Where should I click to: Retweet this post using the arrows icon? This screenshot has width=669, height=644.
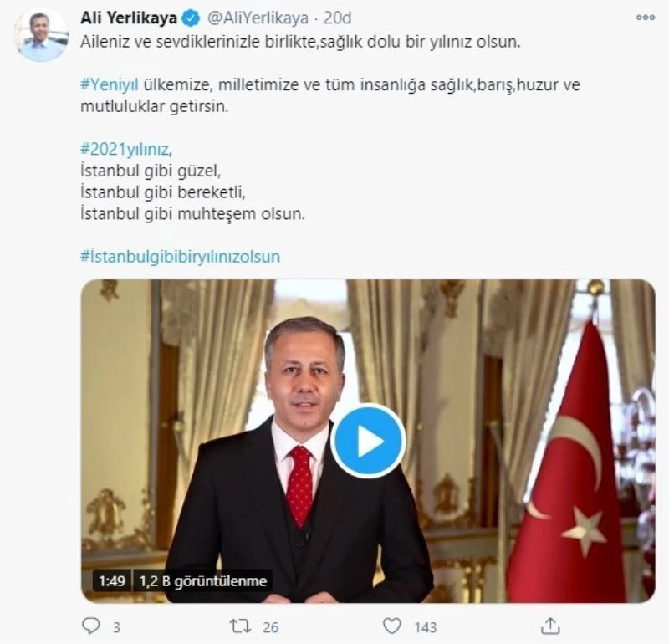pyautogui.click(x=240, y=626)
